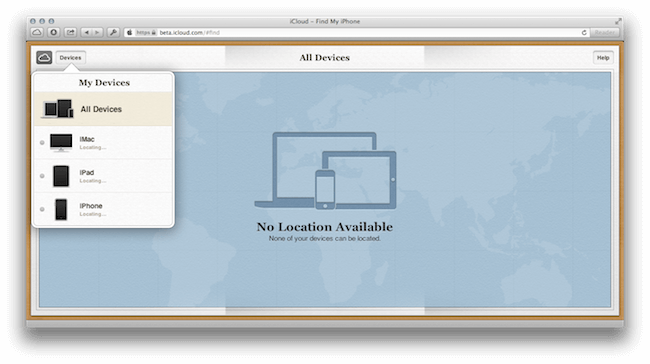
Task: Choose the iPad from My Devices
Action: (x=103, y=176)
